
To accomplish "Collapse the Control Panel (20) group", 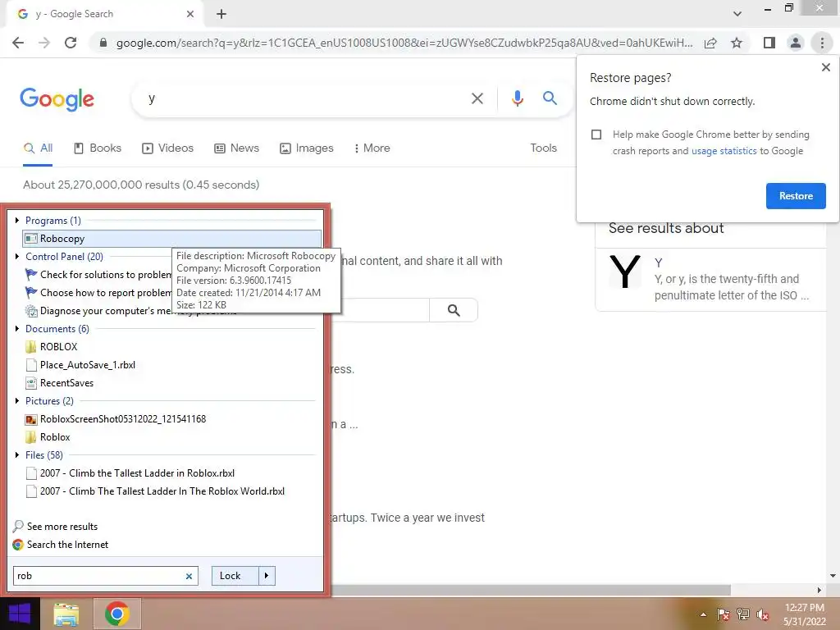I will [x=17, y=257].
